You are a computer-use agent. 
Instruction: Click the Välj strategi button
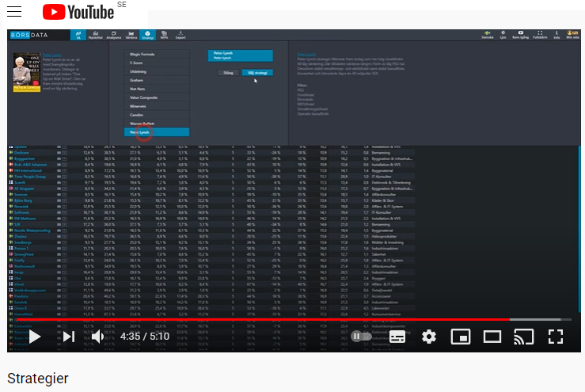(x=257, y=73)
